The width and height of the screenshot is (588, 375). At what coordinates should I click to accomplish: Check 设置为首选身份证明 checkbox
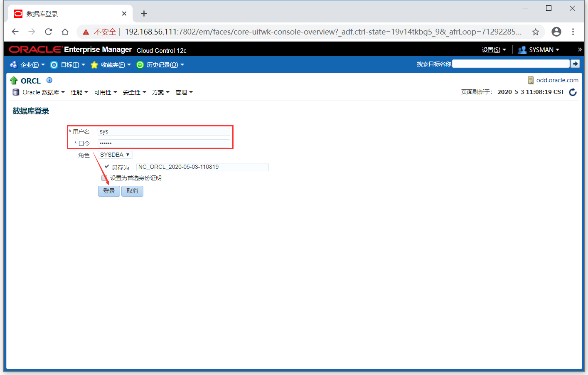click(104, 178)
